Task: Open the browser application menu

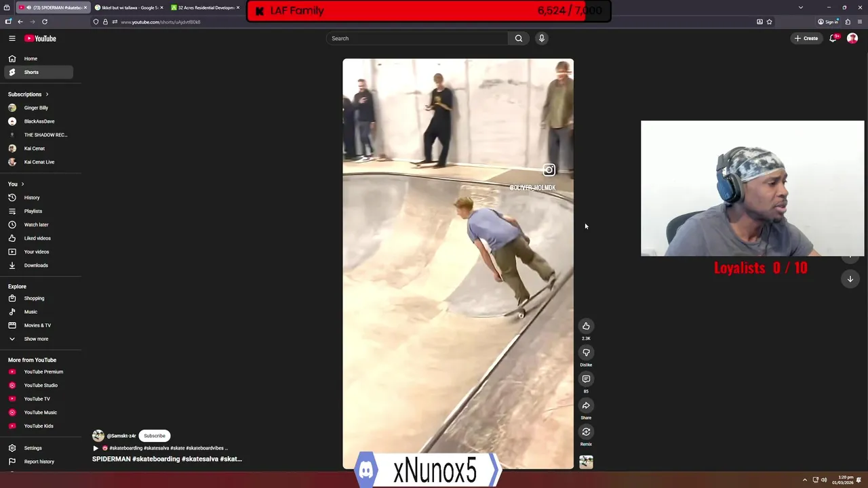Action: click(859, 22)
